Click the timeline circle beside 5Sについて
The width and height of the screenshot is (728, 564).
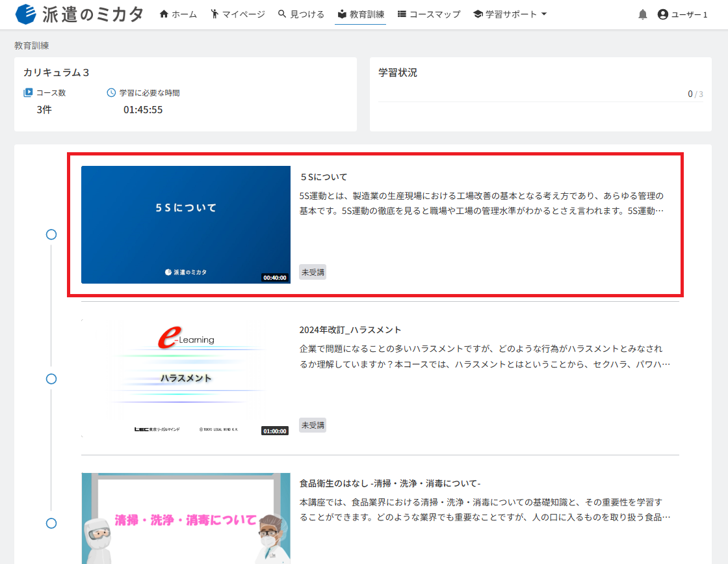point(51,235)
